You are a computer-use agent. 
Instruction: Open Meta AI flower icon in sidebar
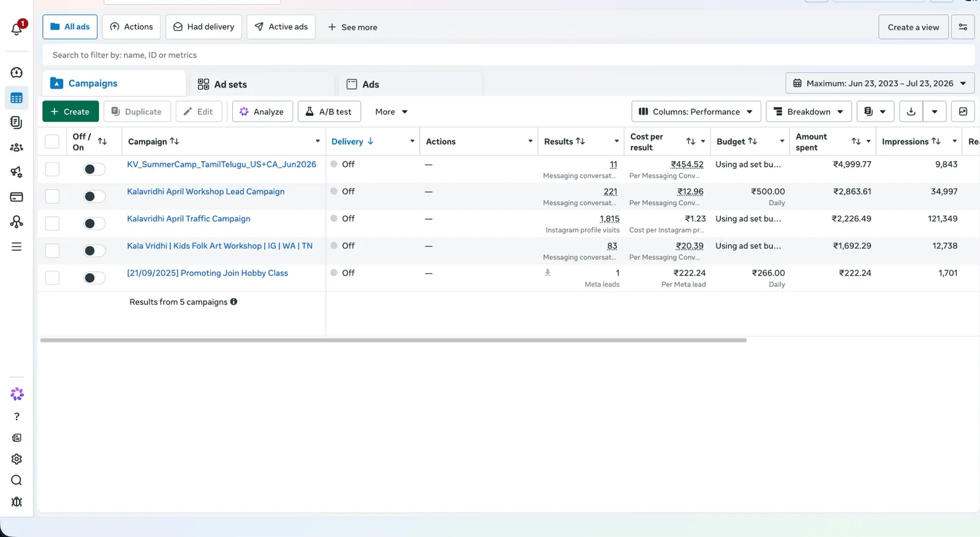pos(17,394)
